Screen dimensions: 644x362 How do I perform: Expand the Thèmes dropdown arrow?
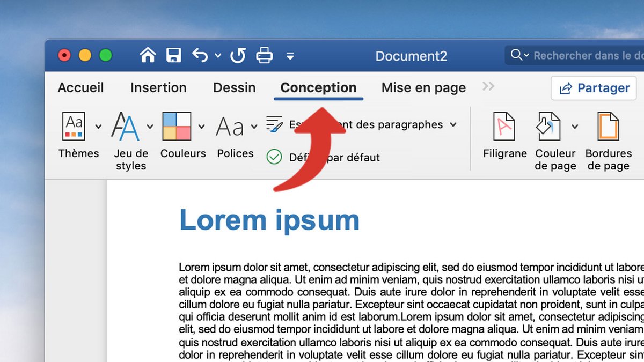[x=98, y=127]
